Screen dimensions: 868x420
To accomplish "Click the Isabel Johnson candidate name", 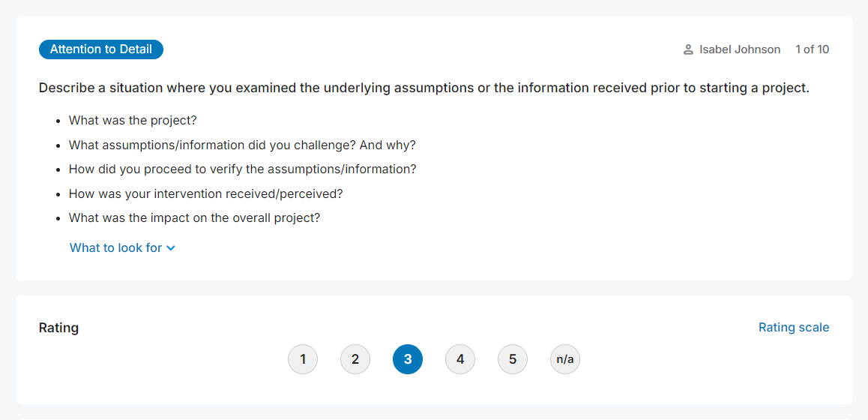I will pos(740,49).
